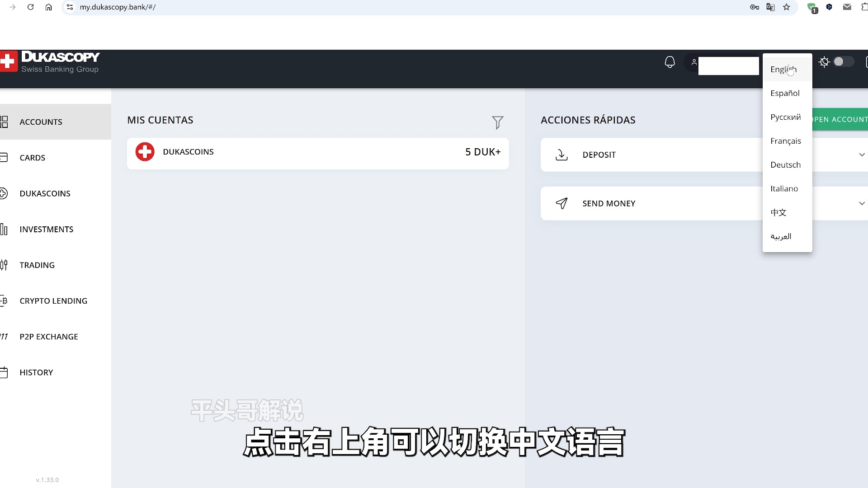Select Français language option
Screen dimensions: 868x488
(x=787, y=141)
